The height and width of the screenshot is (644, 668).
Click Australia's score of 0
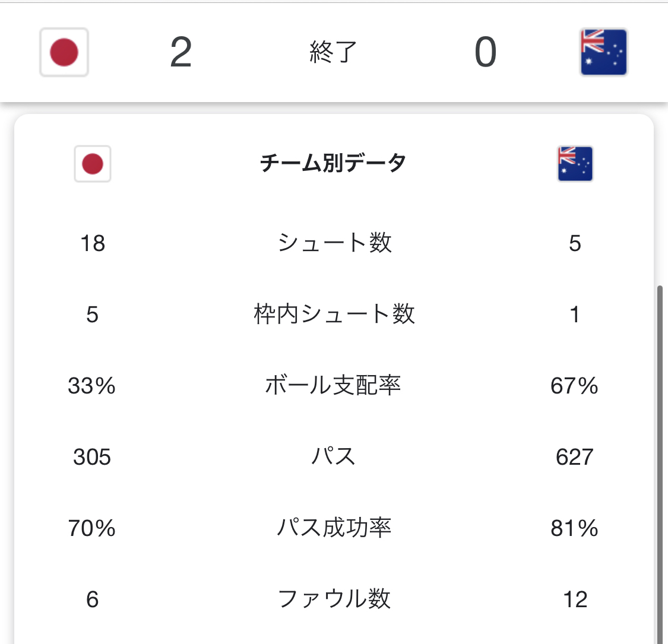tap(485, 52)
